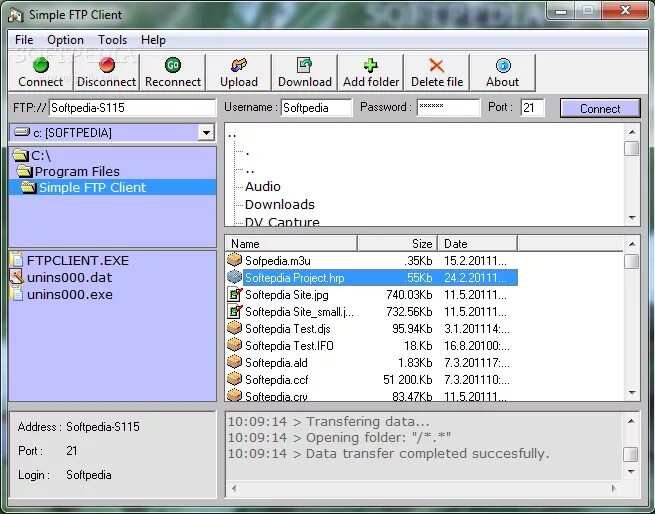Click the Softepdia.ald file icon
Viewport: 655px width, 514px height.
point(234,363)
